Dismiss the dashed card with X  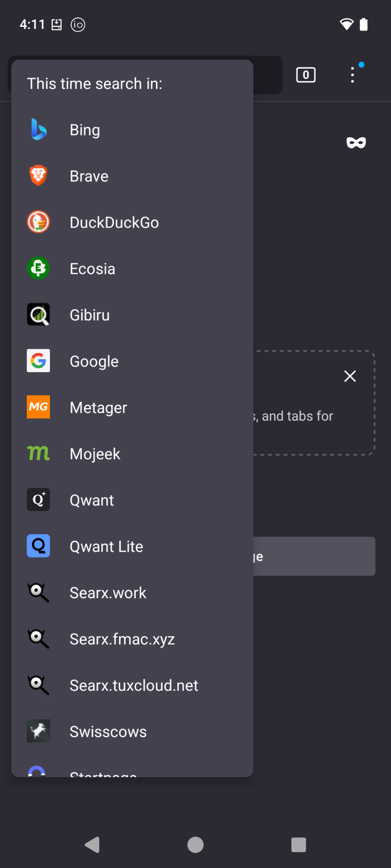coord(350,376)
